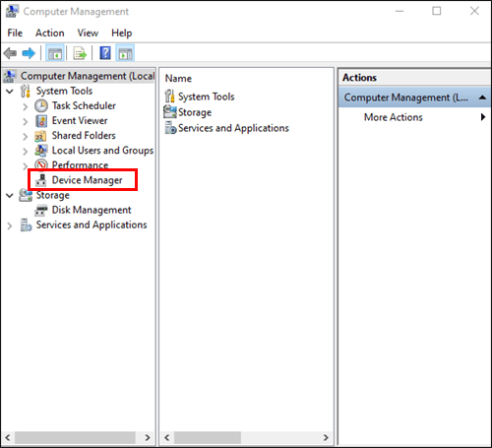Click the Storage icon in tree
492x448 pixels.
tap(26, 195)
